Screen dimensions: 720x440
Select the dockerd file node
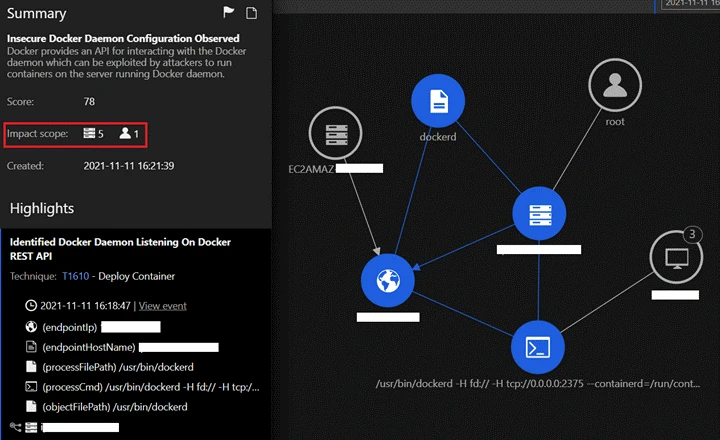click(438, 101)
